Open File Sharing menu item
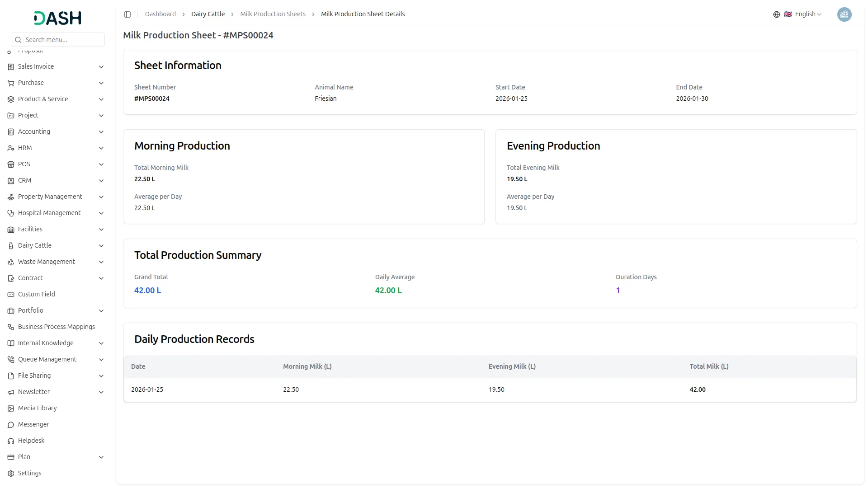 (x=56, y=375)
